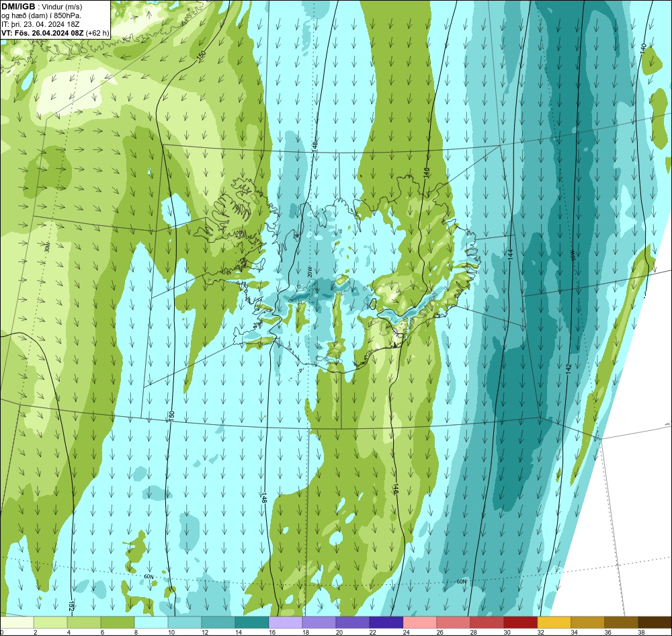Image resolution: width=672 pixels, height=636 pixels.
Task: Click the dark brown legend swatch above 38 m/s
Action: point(655,623)
